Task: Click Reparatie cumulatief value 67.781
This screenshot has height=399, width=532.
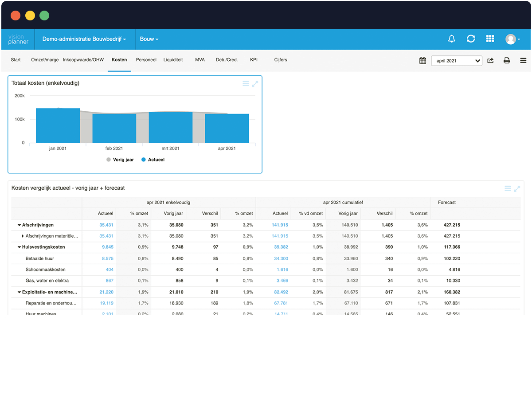Action: click(281, 303)
